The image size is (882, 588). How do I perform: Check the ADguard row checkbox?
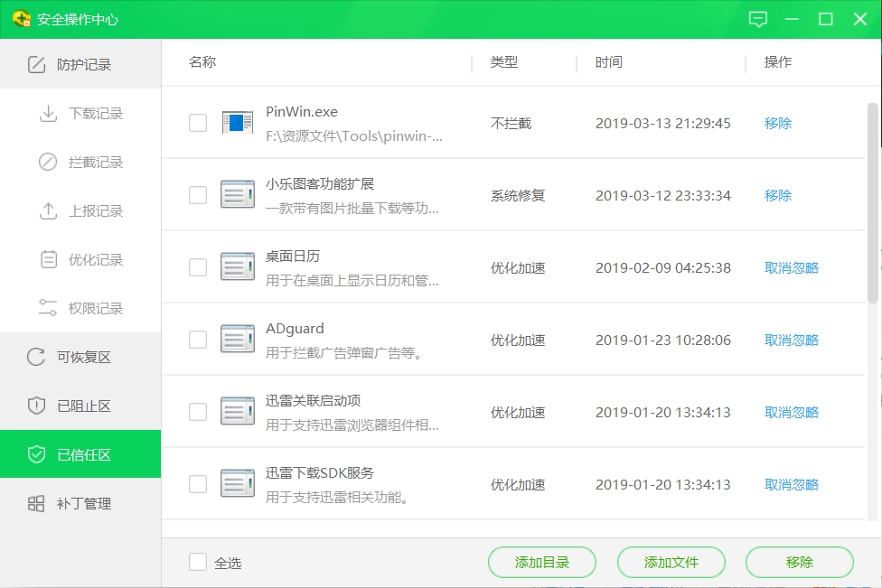tap(198, 340)
